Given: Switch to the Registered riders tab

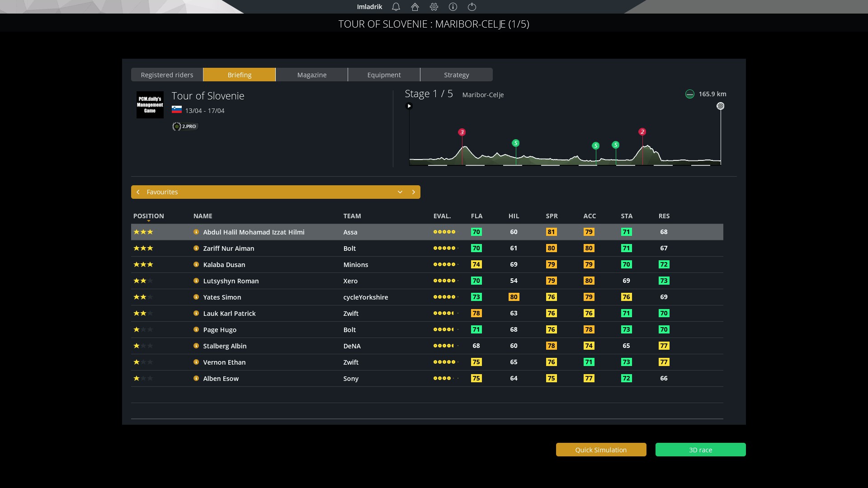Looking at the screenshot, I should [167, 75].
